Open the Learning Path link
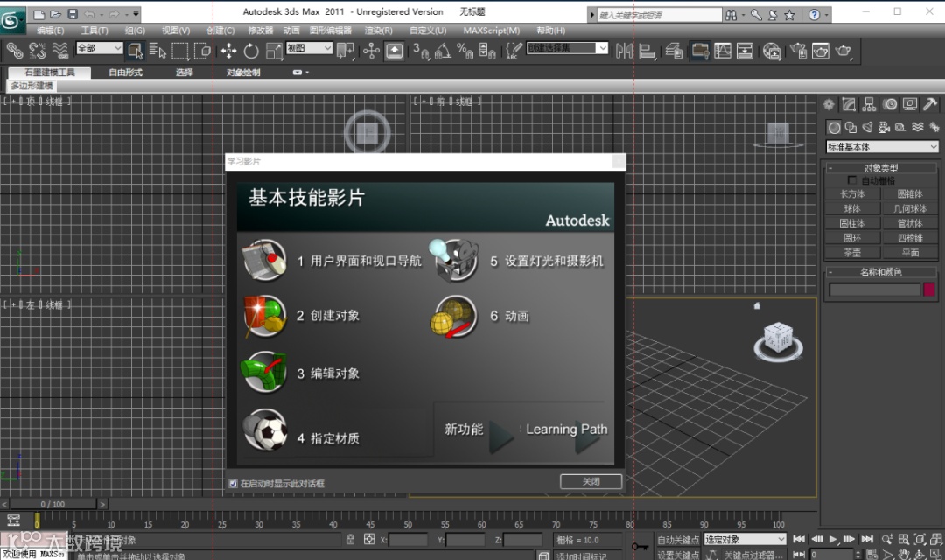 tap(566, 430)
